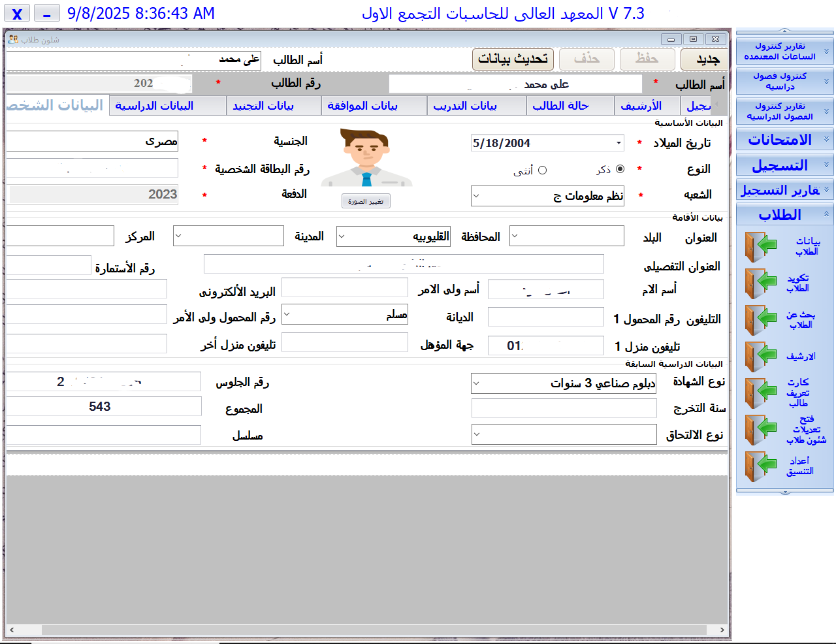
Task: Click the تكويد الطلاب door icon
Action: click(x=760, y=283)
